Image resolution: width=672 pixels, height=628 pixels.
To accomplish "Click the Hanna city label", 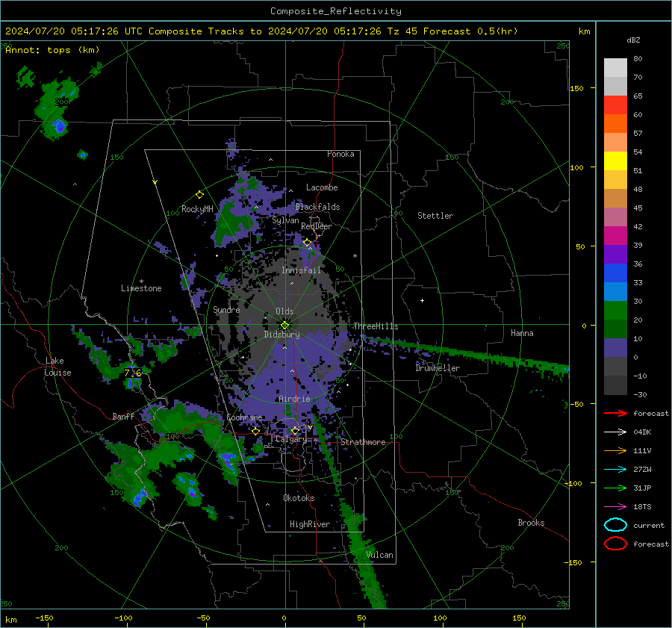I will [522, 333].
